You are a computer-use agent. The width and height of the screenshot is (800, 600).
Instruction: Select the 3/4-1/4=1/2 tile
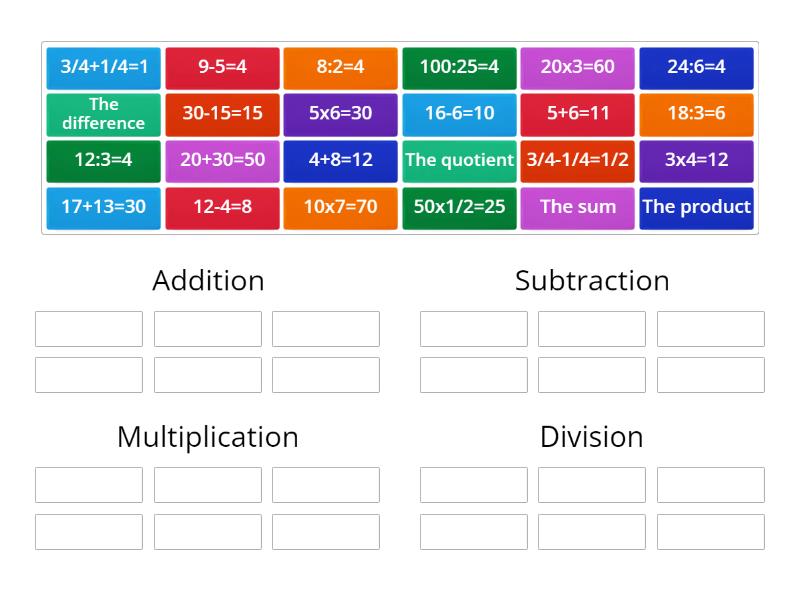pos(578,160)
